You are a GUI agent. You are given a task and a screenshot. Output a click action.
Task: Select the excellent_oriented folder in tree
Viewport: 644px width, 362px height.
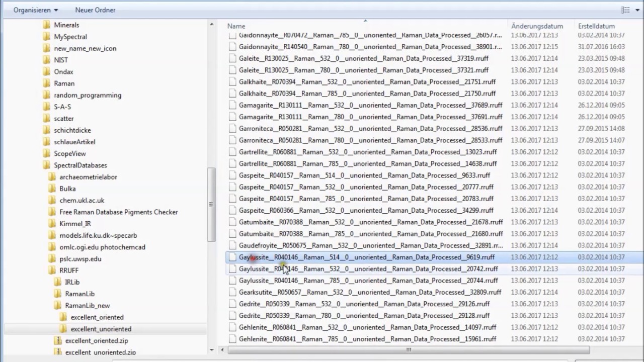92,317
